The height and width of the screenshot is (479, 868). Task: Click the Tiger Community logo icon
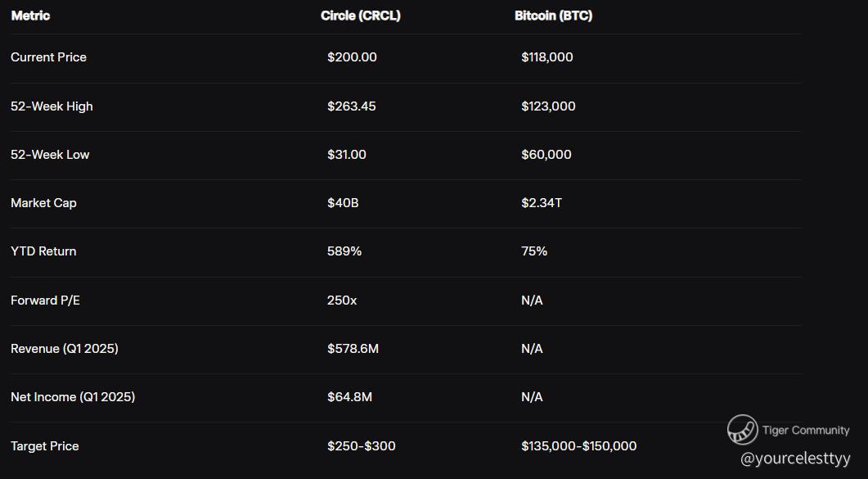742,430
